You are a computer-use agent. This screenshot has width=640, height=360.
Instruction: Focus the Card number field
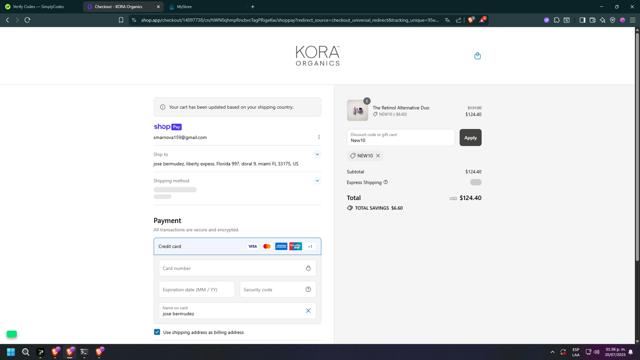coord(237,268)
